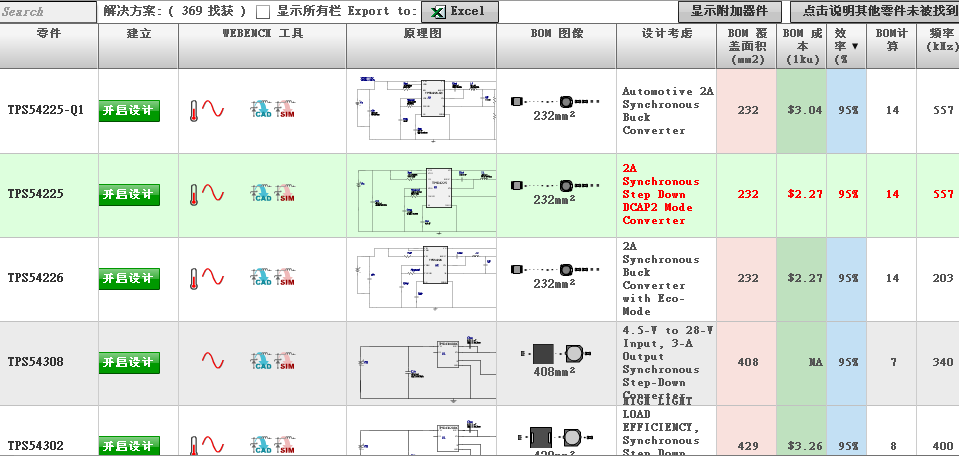Select part name TPS54308
The height and width of the screenshot is (456, 964).
click(x=35, y=362)
